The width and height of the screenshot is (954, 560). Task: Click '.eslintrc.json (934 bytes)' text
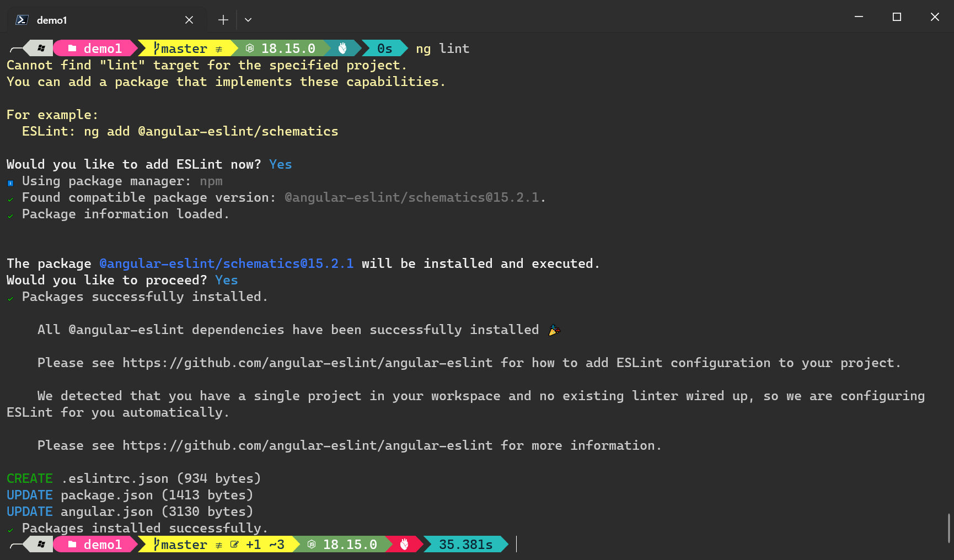point(161,478)
